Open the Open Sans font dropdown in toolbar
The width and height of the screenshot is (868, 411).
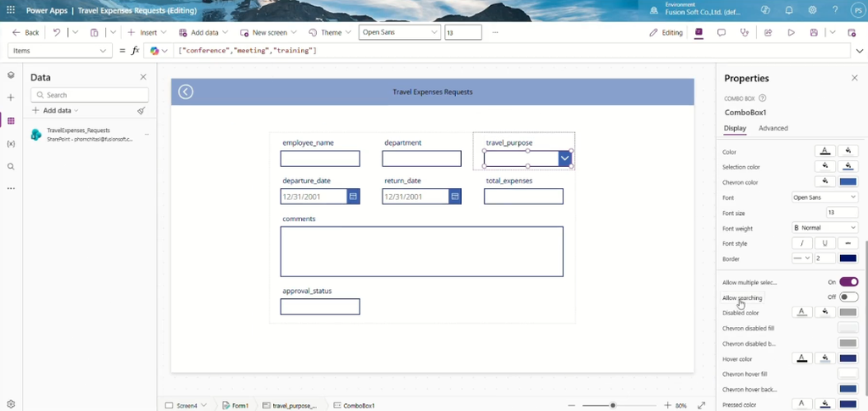pos(400,33)
